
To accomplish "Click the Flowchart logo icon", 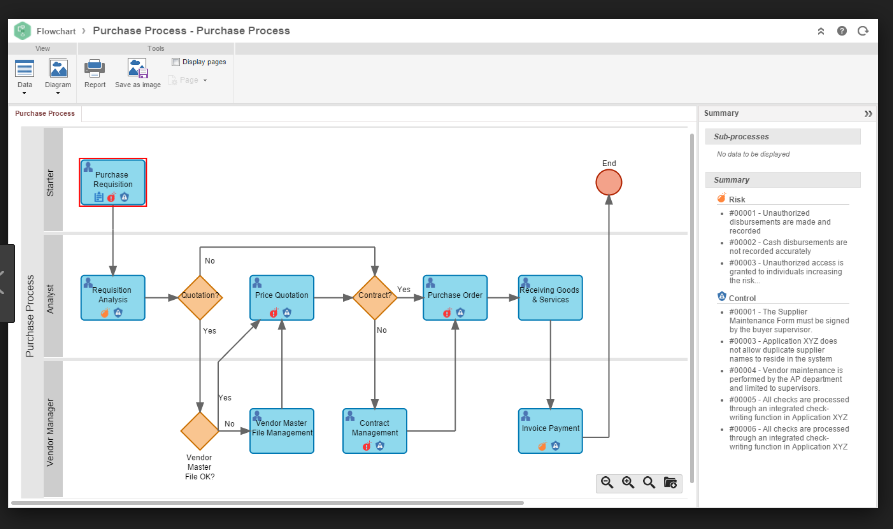I will 22,31.
